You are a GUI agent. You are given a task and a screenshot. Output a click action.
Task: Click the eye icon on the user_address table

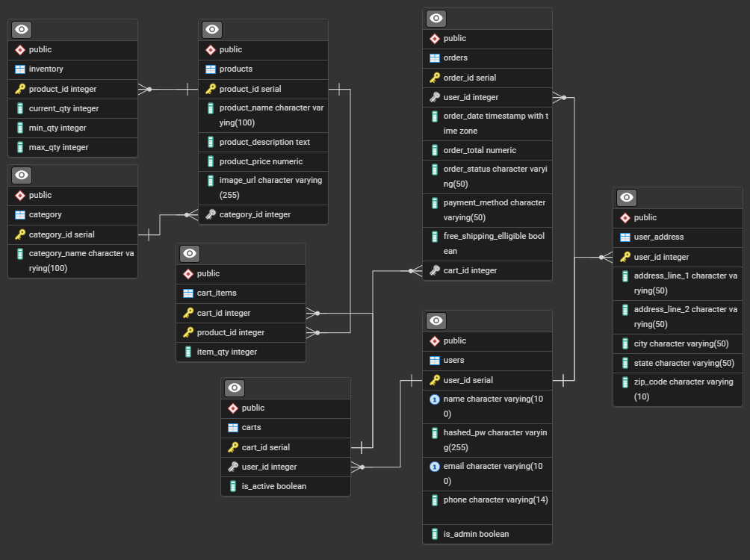pos(627,197)
